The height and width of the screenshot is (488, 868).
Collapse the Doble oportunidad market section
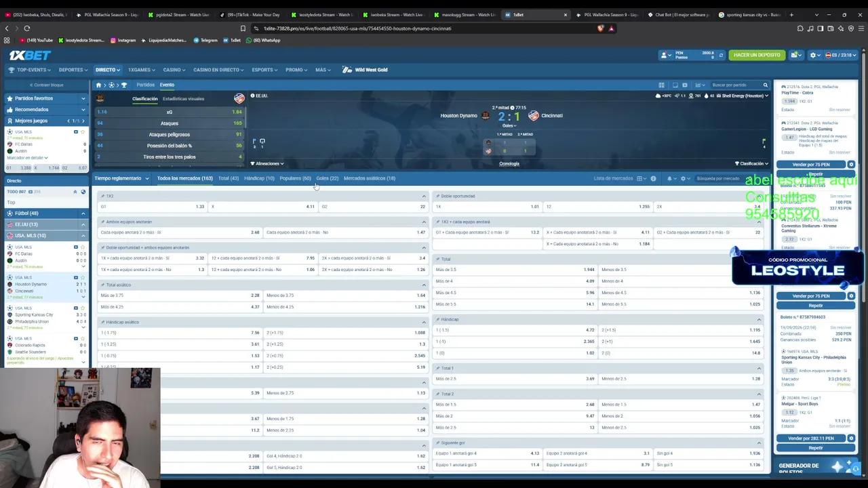tap(759, 196)
